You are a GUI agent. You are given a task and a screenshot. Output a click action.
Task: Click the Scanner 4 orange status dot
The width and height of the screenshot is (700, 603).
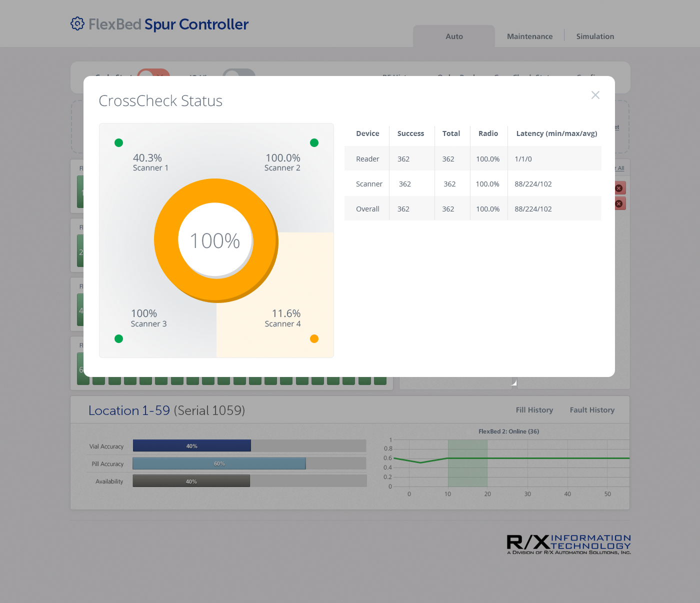(x=314, y=339)
